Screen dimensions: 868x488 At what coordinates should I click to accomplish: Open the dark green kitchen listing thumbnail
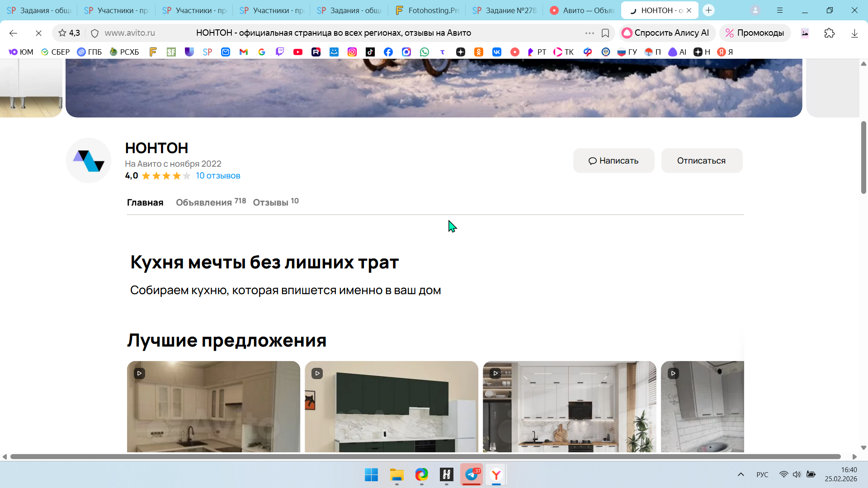391,407
